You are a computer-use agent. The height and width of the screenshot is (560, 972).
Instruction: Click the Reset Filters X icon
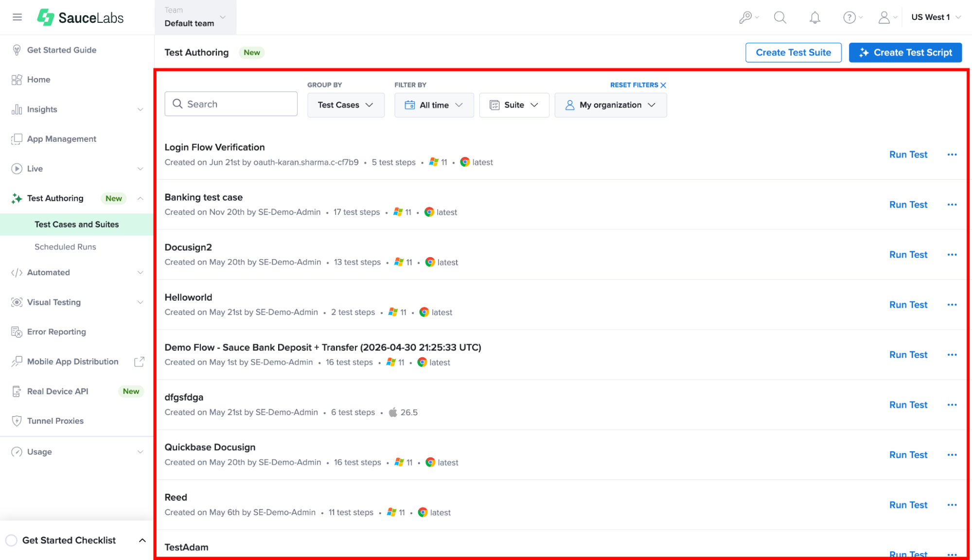click(x=663, y=85)
